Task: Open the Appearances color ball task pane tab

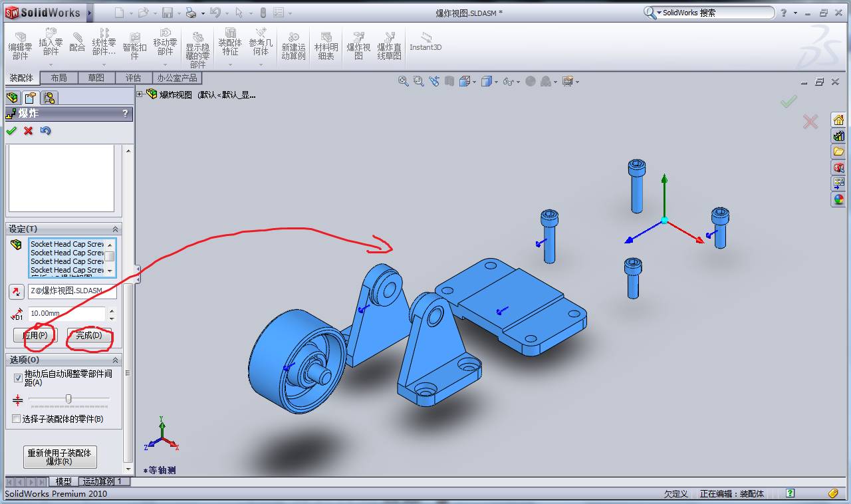Action: tap(838, 199)
